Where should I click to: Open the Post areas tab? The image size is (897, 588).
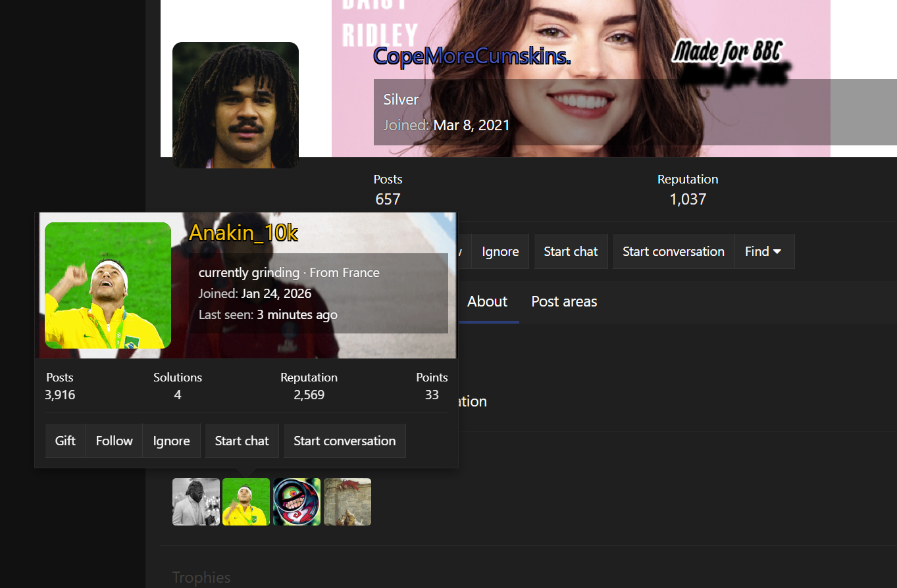[x=564, y=301]
